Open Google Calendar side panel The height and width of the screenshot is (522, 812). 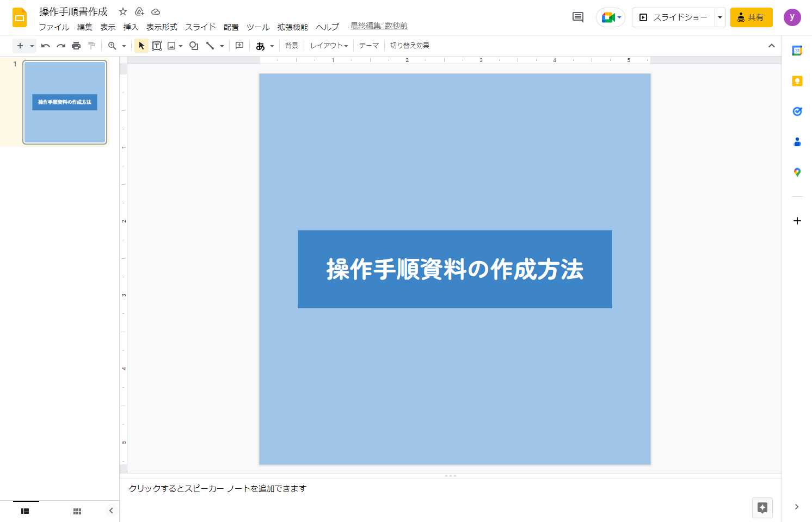pyautogui.click(x=797, y=51)
